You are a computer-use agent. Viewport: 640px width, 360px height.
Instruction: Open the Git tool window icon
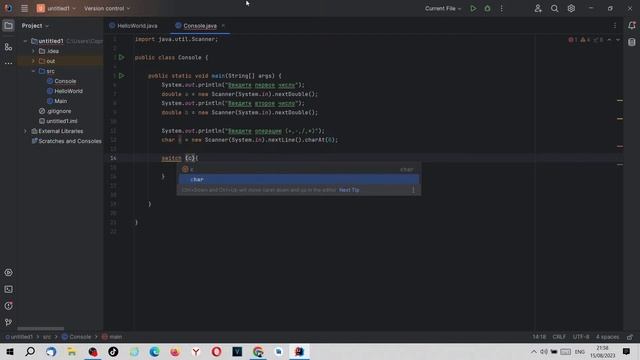[x=8, y=322]
